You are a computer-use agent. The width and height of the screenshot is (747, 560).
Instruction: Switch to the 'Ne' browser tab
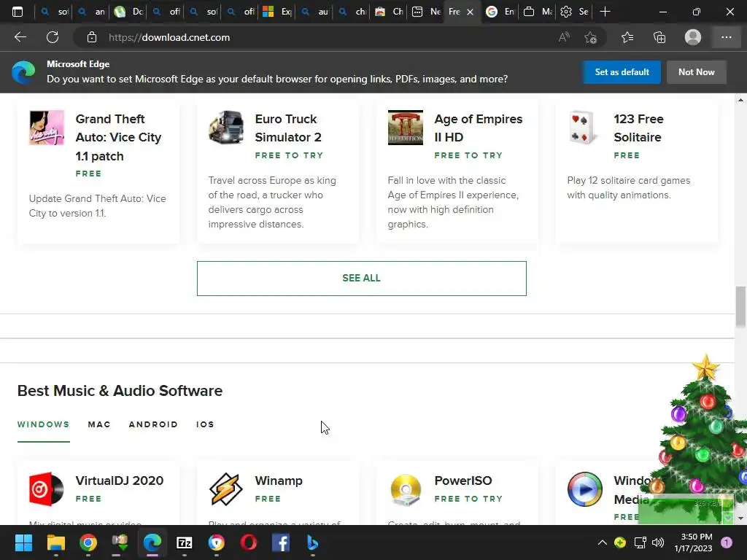pos(426,12)
